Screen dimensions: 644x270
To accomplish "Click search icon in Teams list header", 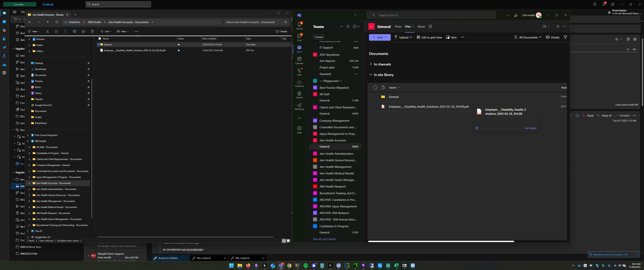I will click(348, 27).
